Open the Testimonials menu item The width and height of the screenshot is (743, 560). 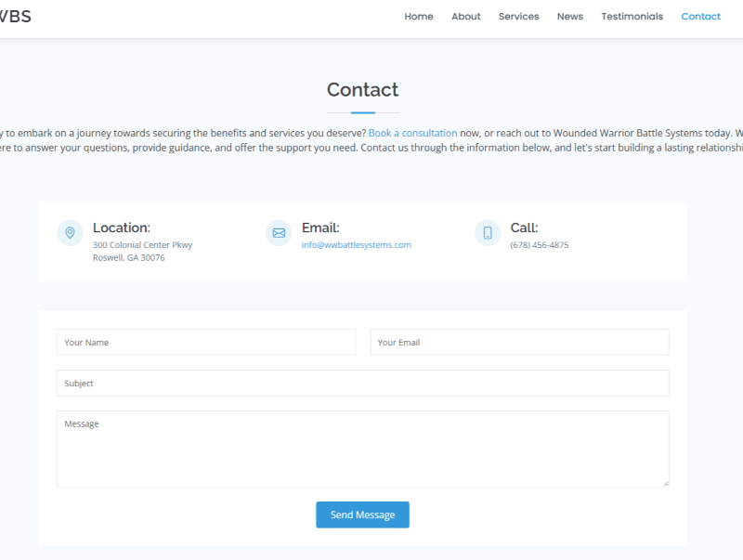(632, 17)
